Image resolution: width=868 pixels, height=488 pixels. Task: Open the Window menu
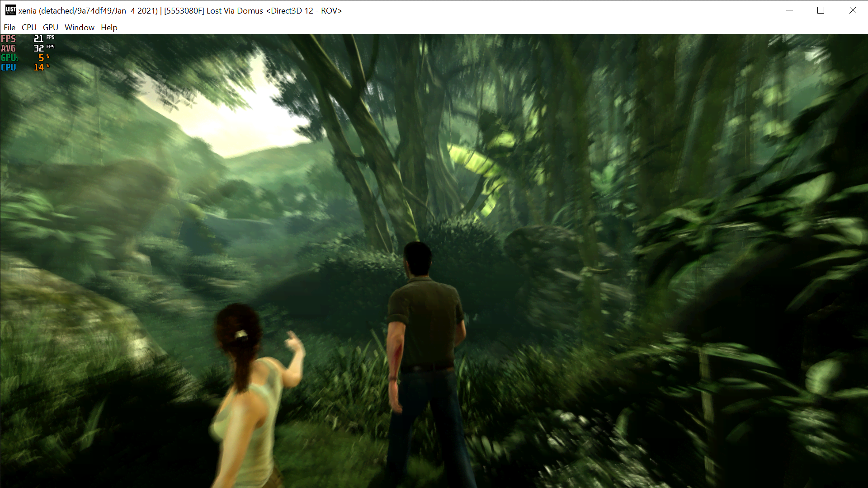tap(79, 28)
